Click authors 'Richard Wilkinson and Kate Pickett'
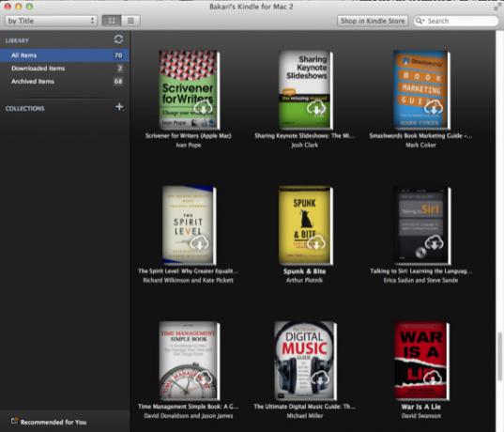 [189, 280]
